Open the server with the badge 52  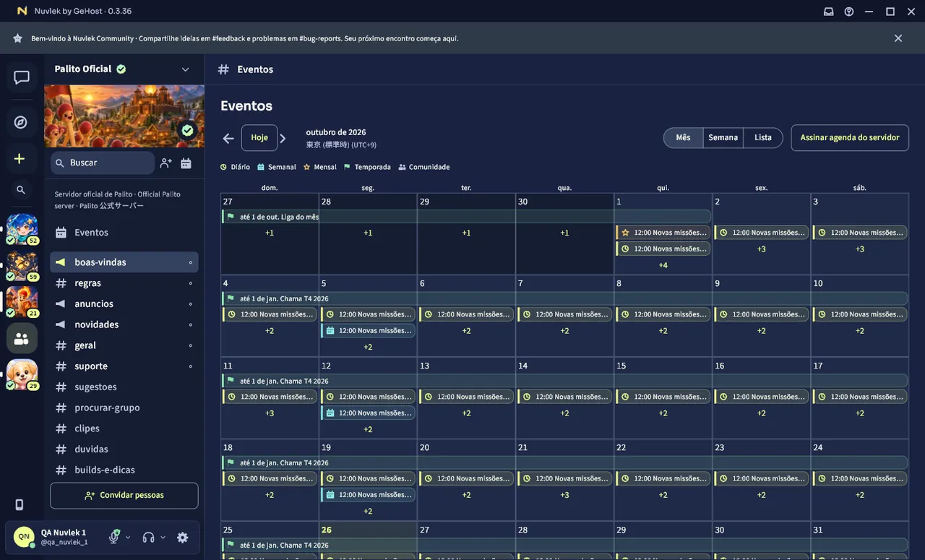(22, 229)
